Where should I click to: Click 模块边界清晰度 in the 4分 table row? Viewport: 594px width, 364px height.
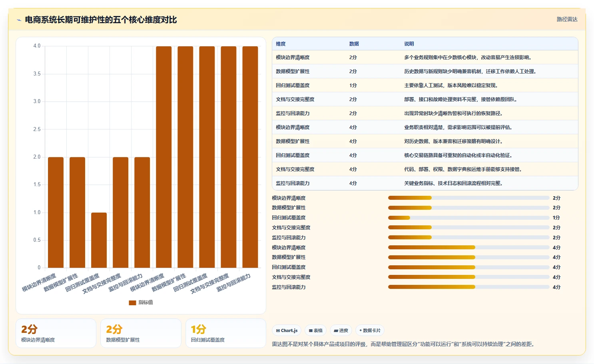click(x=293, y=127)
